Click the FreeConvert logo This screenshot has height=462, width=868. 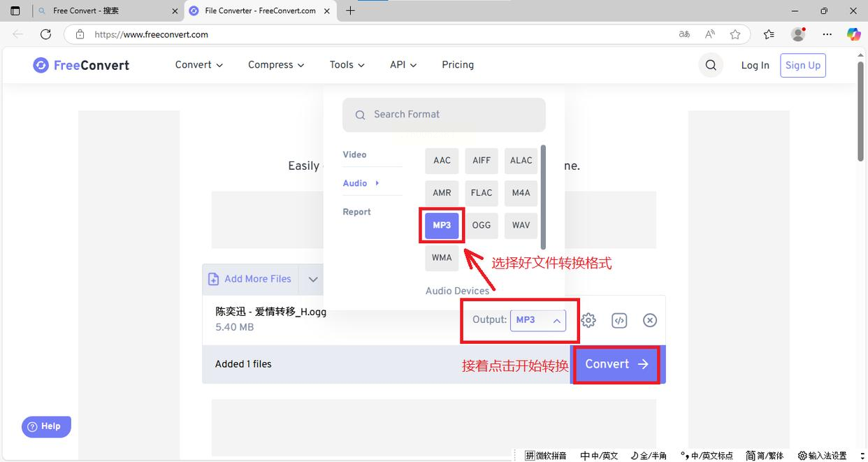(81, 65)
